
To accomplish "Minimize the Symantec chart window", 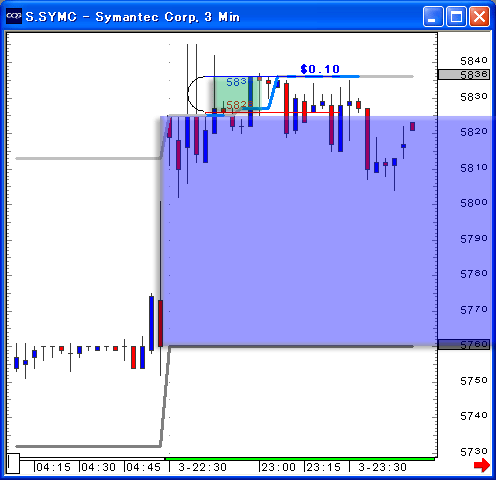I will (x=433, y=16).
